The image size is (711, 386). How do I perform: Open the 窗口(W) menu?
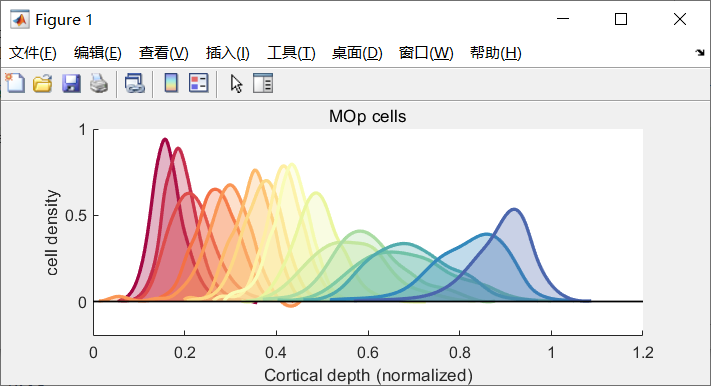pos(426,53)
